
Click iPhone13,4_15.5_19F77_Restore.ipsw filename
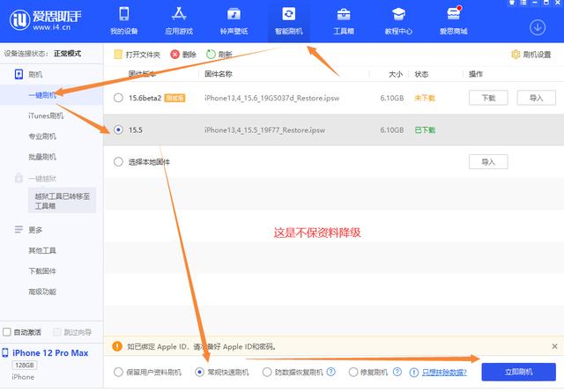point(264,129)
